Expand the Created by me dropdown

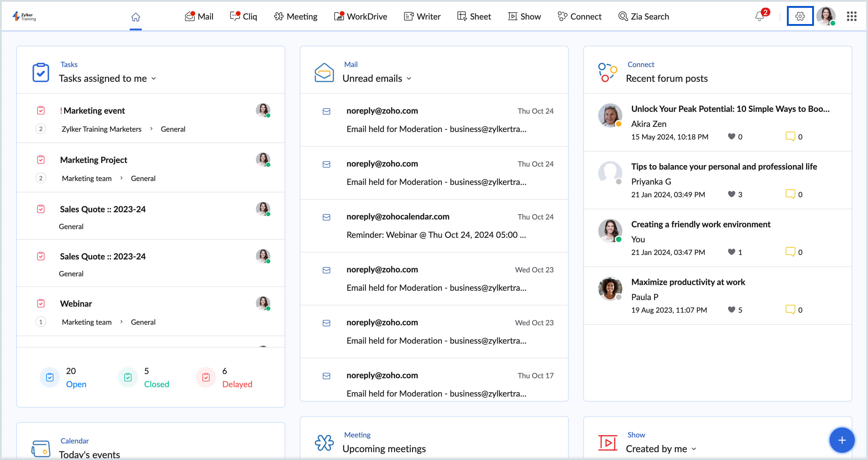coord(693,449)
